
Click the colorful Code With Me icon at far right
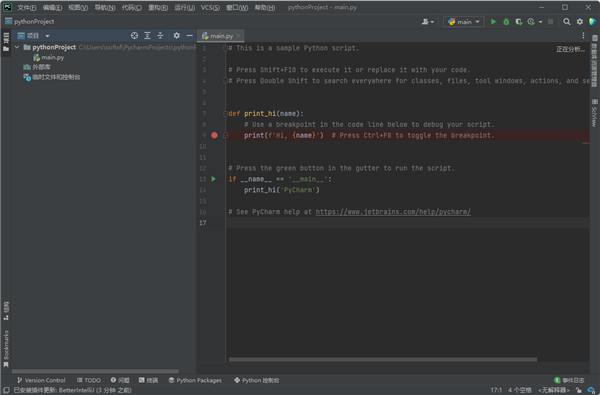[x=592, y=22]
